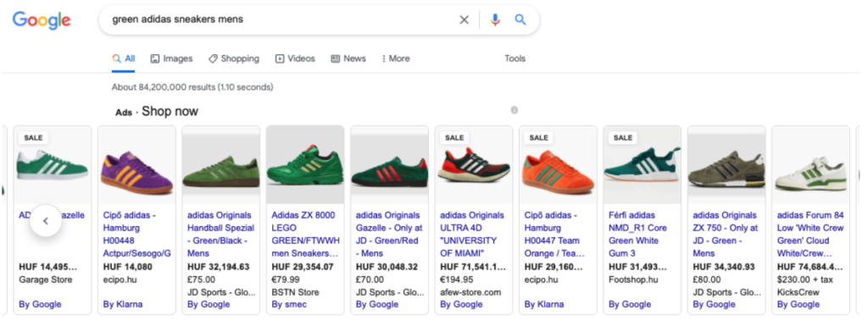Go back in carousel with left arrow
Screen dimensions: 868x321
pos(46,221)
